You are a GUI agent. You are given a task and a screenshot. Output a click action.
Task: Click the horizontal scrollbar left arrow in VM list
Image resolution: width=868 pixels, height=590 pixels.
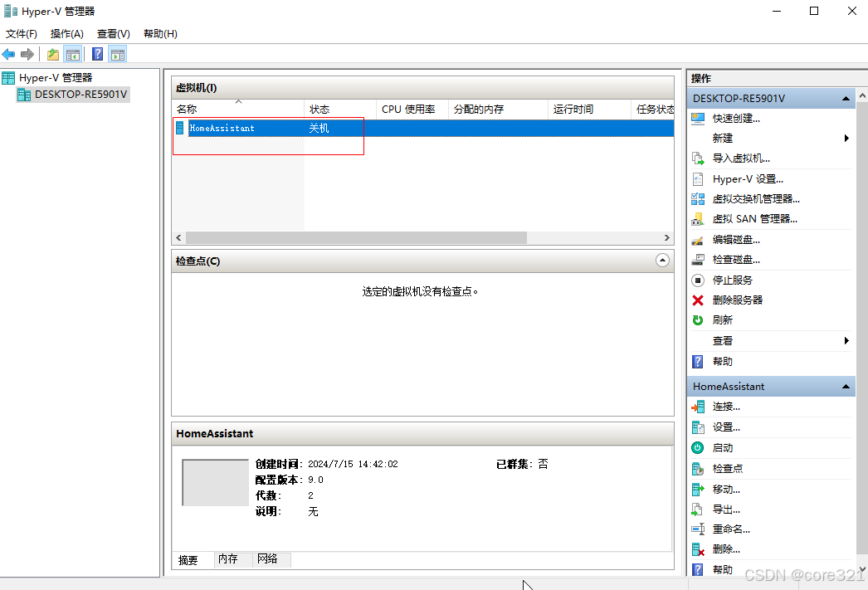(x=178, y=237)
